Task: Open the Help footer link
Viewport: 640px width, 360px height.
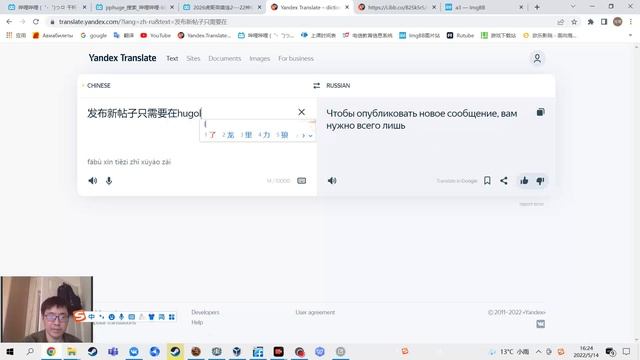Action: tap(197, 322)
